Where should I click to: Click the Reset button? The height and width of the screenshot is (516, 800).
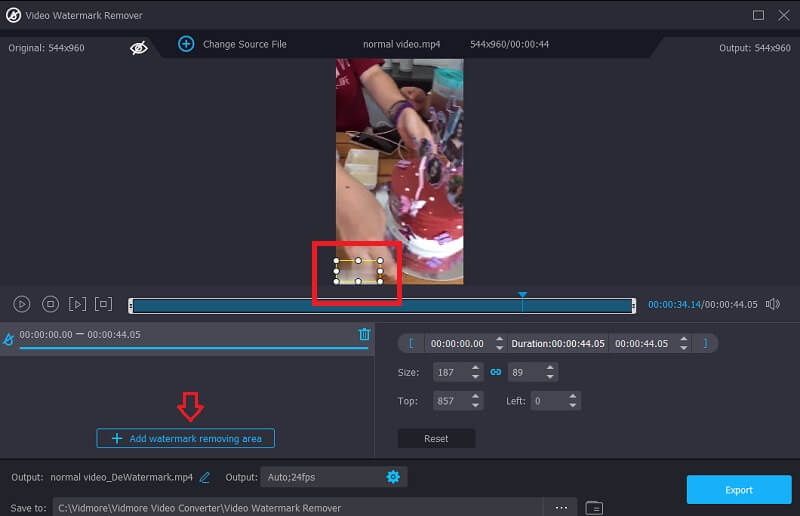coord(436,438)
